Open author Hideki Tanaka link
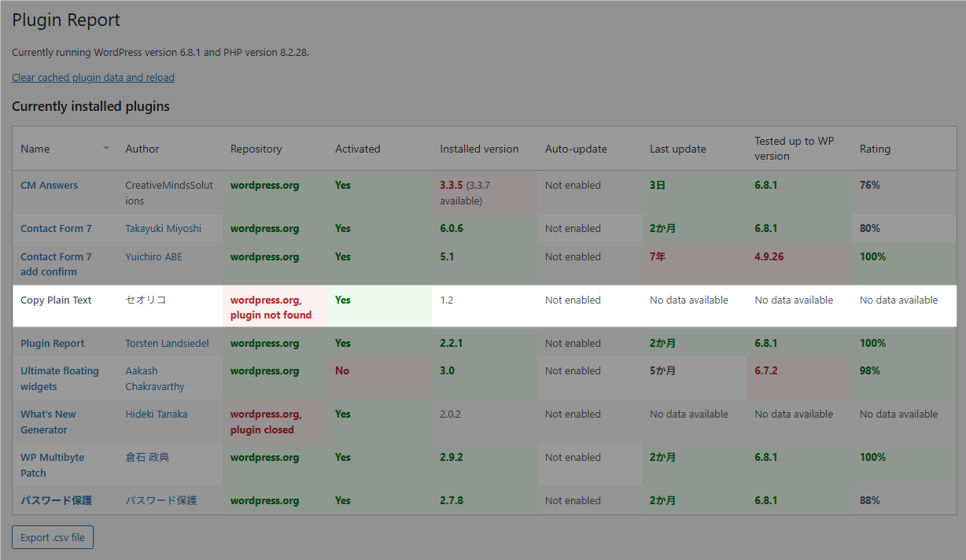 pos(157,414)
